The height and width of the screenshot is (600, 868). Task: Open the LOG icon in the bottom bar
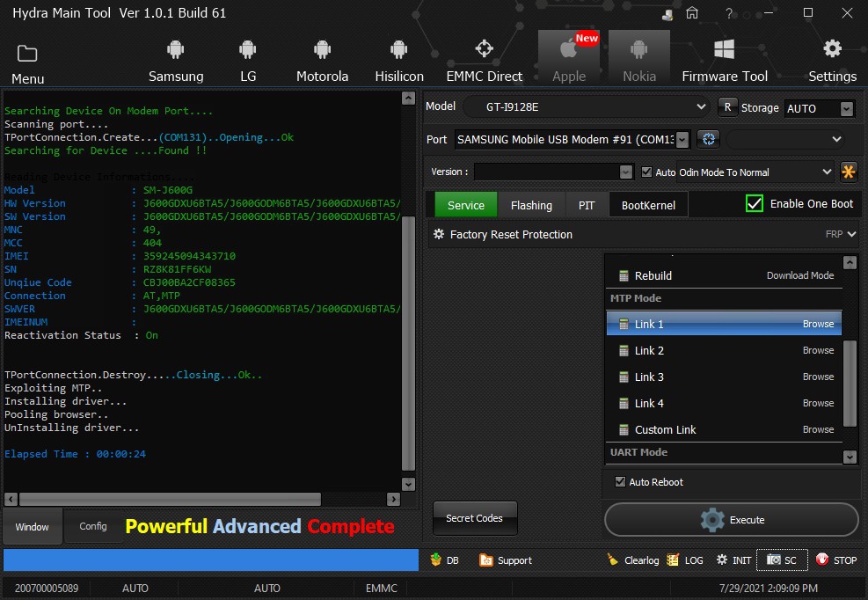(673, 560)
